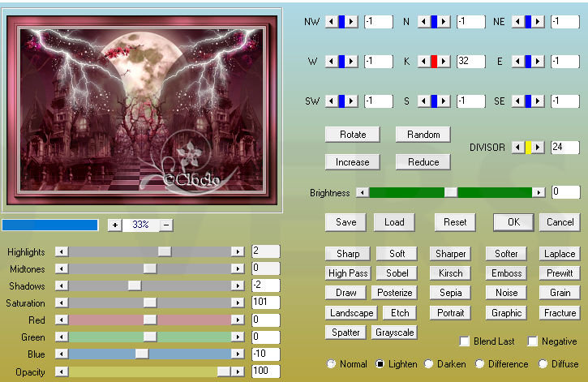Click the SE left arrow

click(x=518, y=101)
